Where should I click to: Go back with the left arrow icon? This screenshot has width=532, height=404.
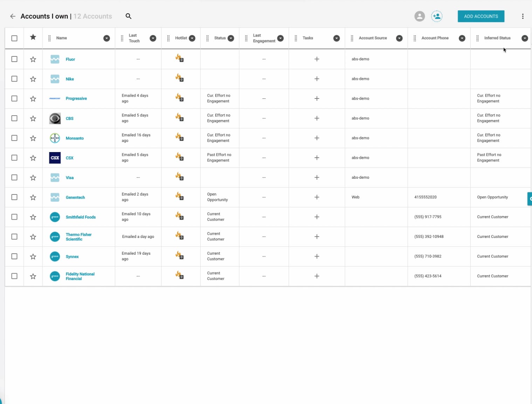tap(13, 16)
